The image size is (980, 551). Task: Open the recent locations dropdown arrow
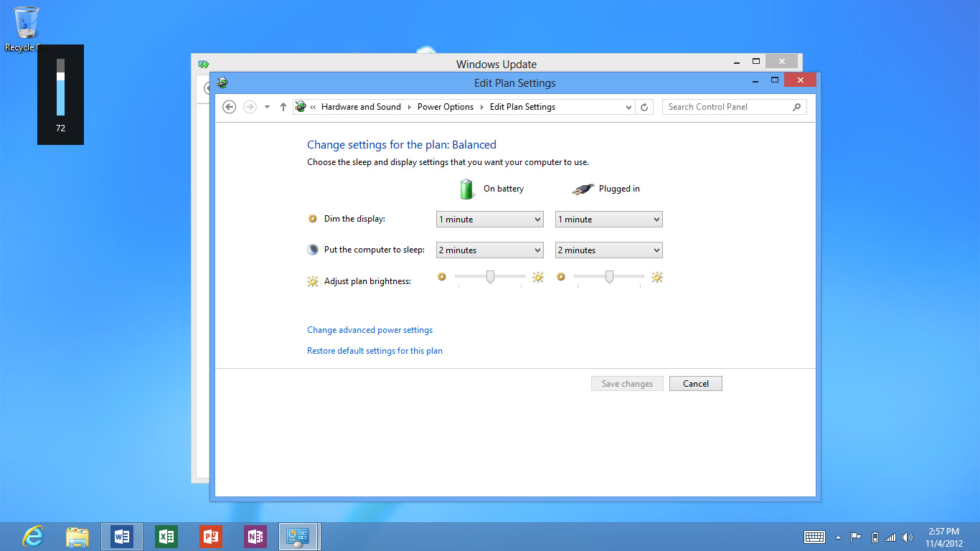pos(267,107)
